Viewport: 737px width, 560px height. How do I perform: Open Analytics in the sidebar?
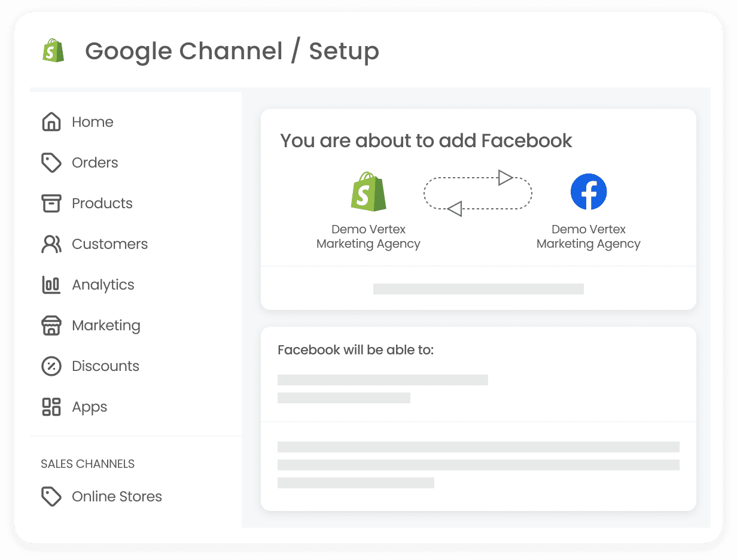point(103,285)
